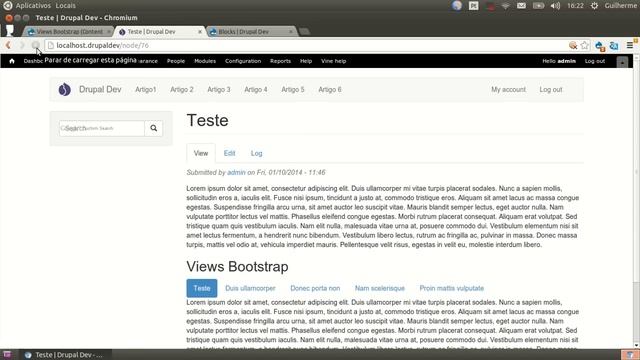
Task: Open the Aplicativos menu in top panel
Action: (x=33, y=6)
